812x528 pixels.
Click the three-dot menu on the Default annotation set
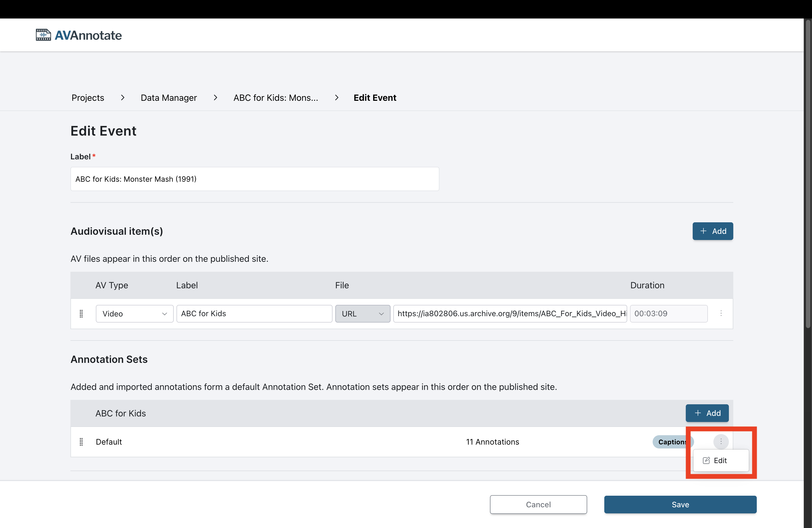coord(721,441)
